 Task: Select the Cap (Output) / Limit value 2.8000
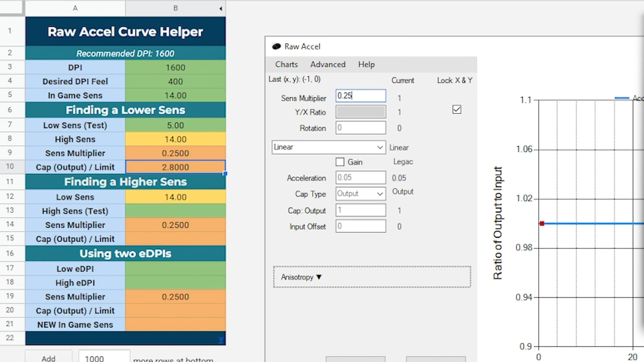pos(175,167)
